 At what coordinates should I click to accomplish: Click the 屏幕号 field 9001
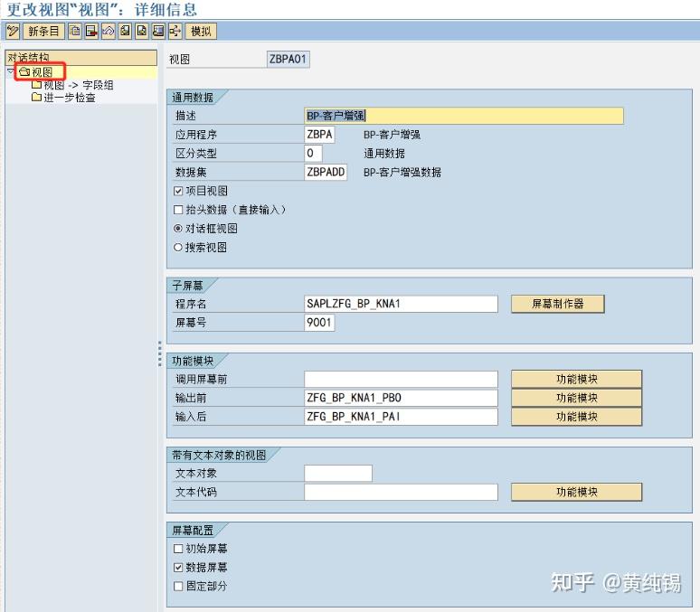319,323
